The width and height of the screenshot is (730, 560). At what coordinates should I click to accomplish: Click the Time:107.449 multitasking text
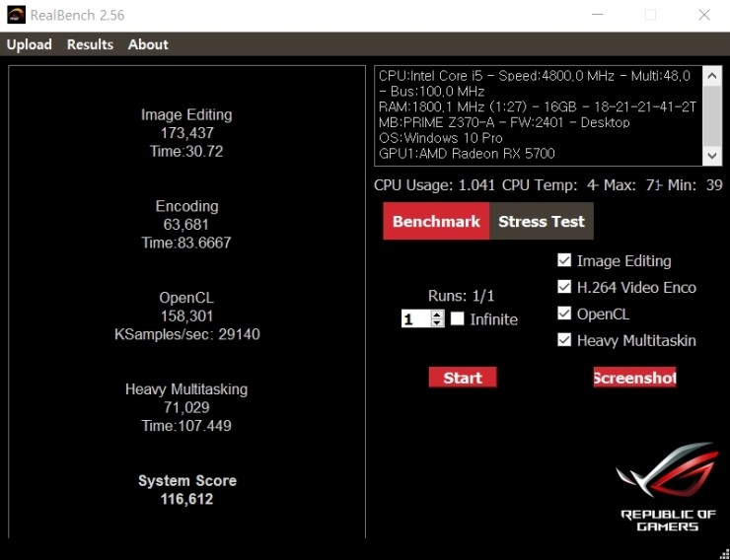[186, 426]
